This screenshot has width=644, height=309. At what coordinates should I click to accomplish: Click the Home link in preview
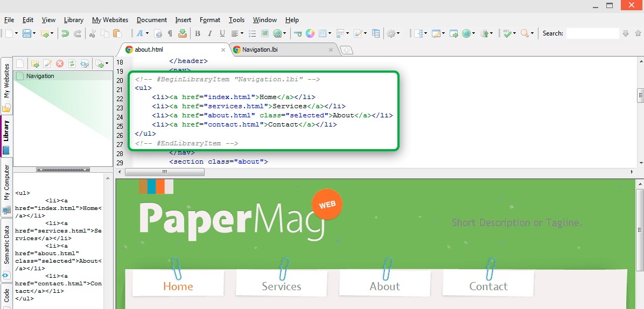coord(178,286)
